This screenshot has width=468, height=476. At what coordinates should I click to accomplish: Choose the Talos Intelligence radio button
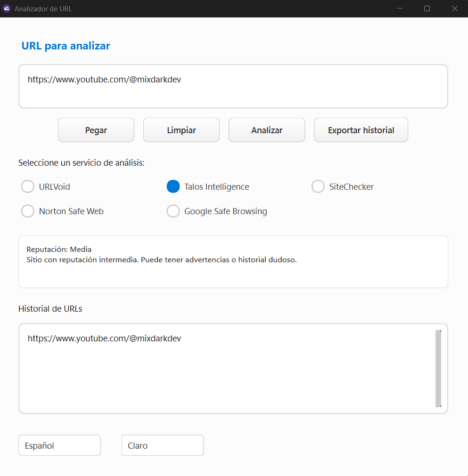point(173,187)
